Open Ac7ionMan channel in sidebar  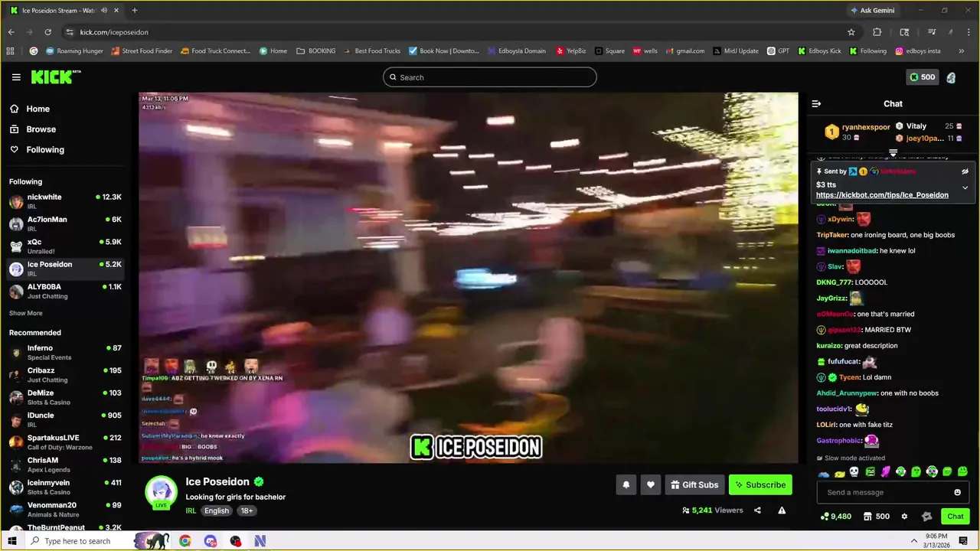[66, 224]
